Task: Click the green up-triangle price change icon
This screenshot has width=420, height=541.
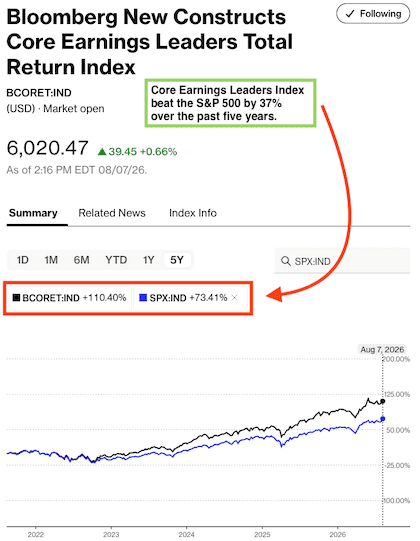Action: pyautogui.click(x=102, y=151)
